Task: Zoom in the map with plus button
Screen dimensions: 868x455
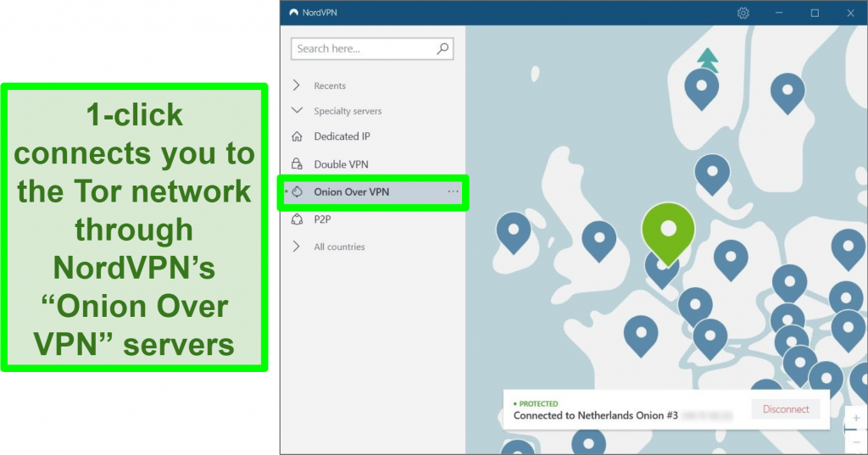Action: (x=856, y=418)
